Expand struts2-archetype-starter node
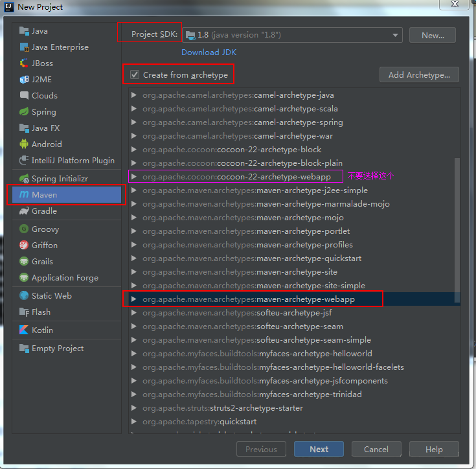This screenshot has width=476, height=469. [x=133, y=407]
